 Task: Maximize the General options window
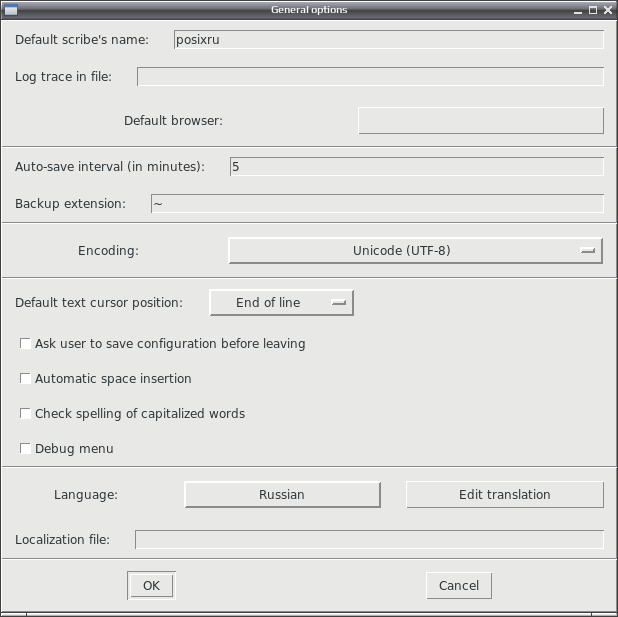pos(593,10)
